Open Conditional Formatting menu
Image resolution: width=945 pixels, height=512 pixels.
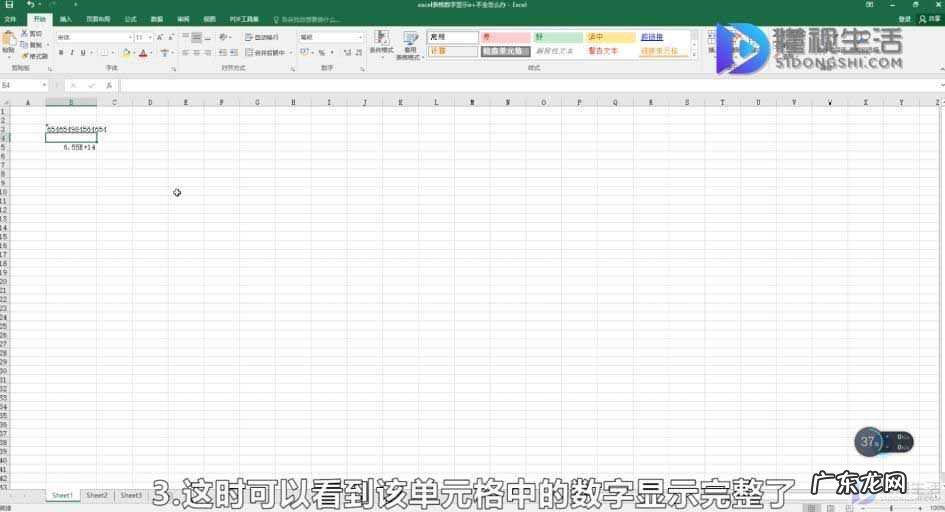381,45
